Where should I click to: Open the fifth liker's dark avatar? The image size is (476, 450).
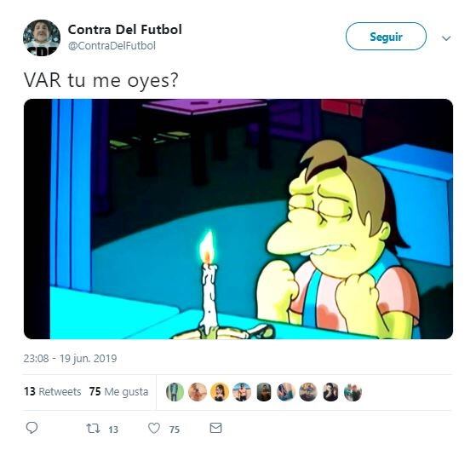tap(264, 392)
